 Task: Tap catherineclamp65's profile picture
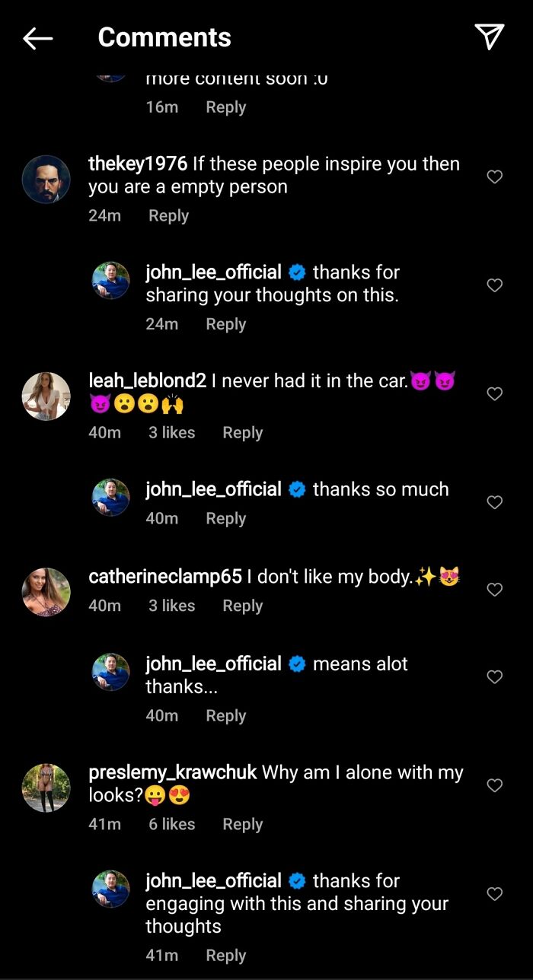click(x=46, y=592)
